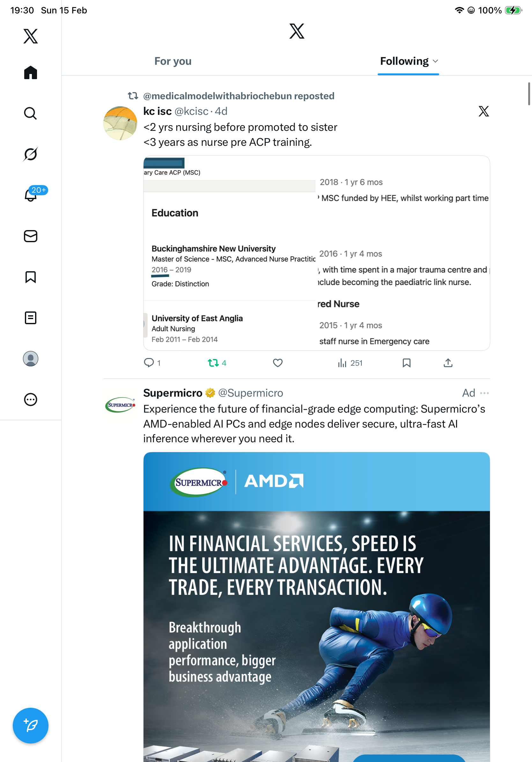Bookmark the kc isc post
This screenshot has width=532, height=762.
pyautogui.click(x=406, y=363)
